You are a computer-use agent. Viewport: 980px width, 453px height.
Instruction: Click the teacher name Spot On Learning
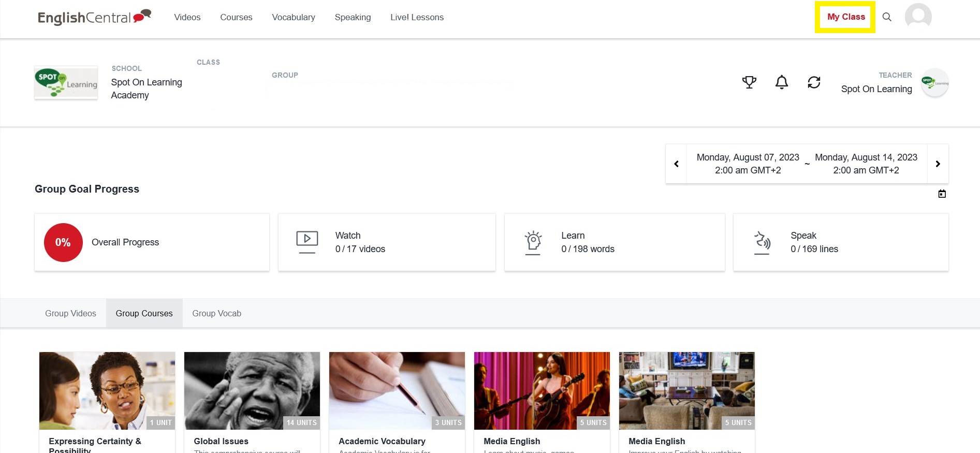pyautogui.click(x=876, y=89)
